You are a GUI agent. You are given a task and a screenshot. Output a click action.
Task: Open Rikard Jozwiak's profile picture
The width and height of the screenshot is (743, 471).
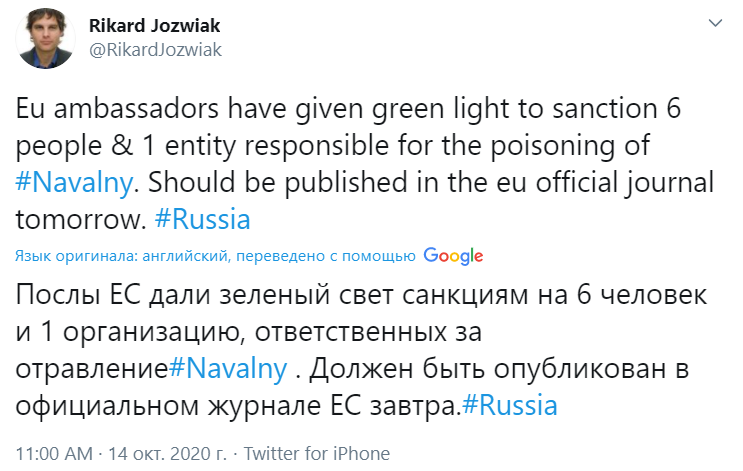tap(43, 37)
